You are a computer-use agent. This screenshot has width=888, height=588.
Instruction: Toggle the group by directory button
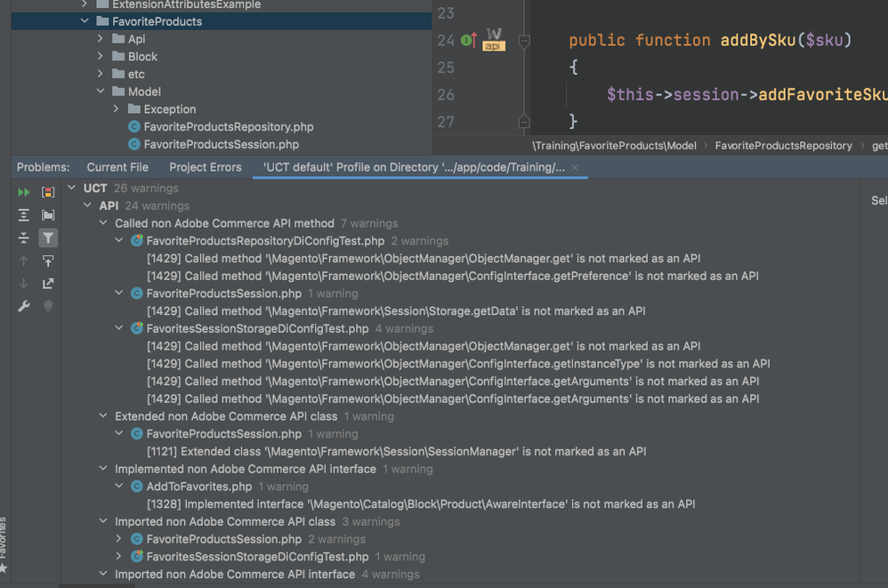click(x=48, y=215)
